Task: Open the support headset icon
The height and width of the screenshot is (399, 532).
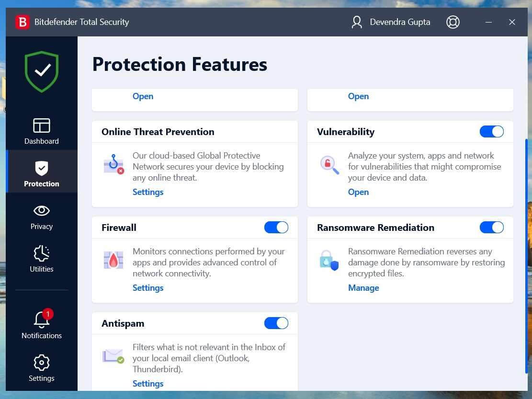Action: click(453, 22)
